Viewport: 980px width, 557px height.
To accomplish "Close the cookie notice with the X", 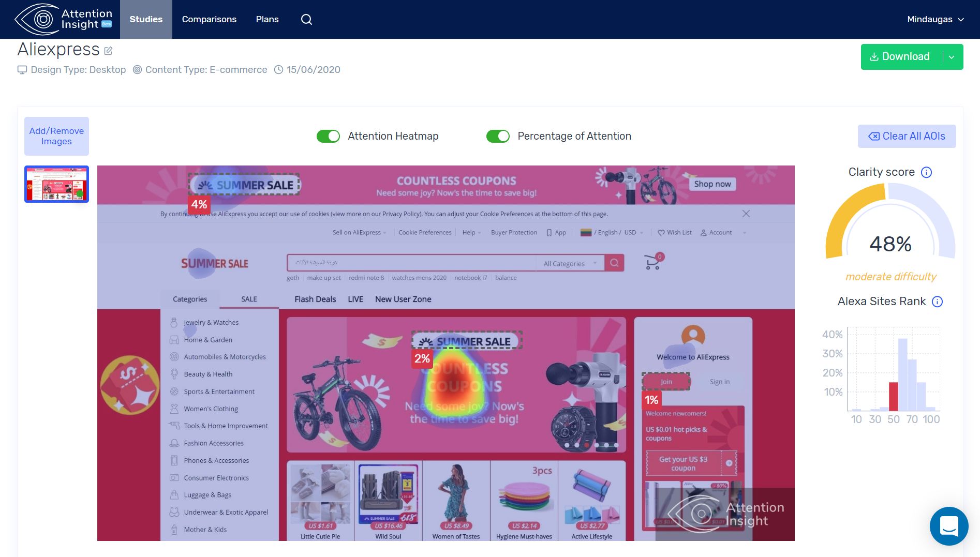I will pyautogui.click(x=746, y=214).
